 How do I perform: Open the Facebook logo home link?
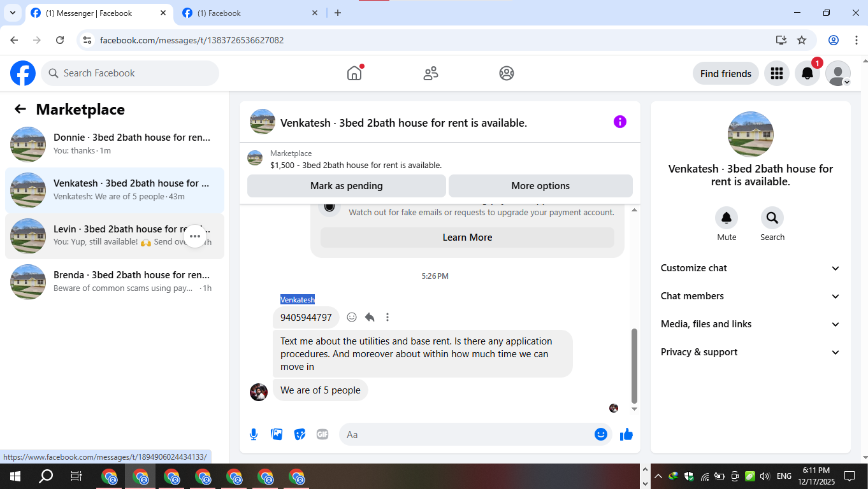pos(23,73)
